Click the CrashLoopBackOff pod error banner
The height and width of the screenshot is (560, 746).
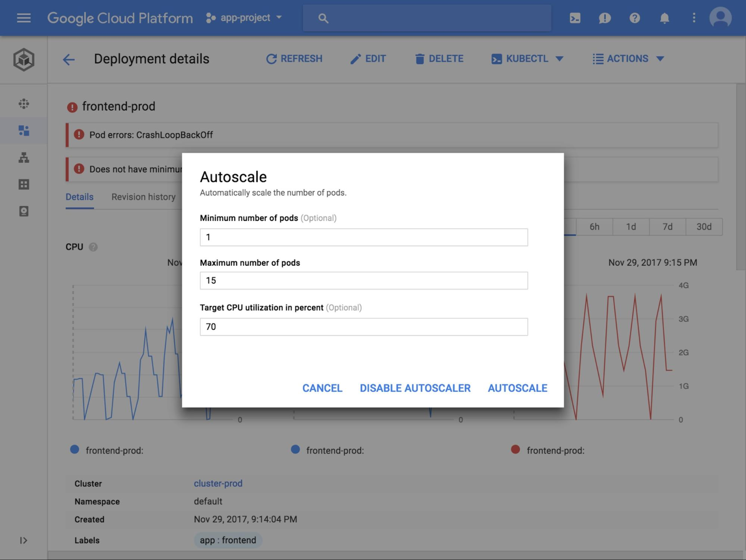pyautogui.click(x=392, y=135)
